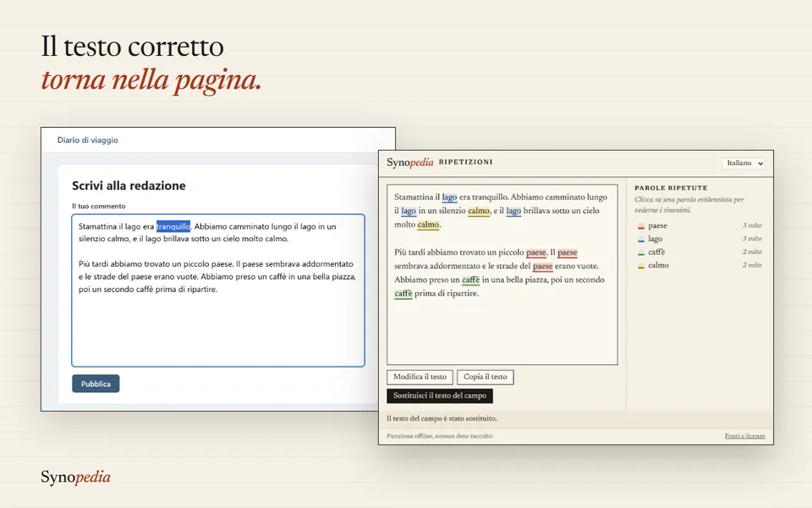Click the Scrivi alla redazione heading
Viewport: 812px width, 508px height.
[129, 185]
